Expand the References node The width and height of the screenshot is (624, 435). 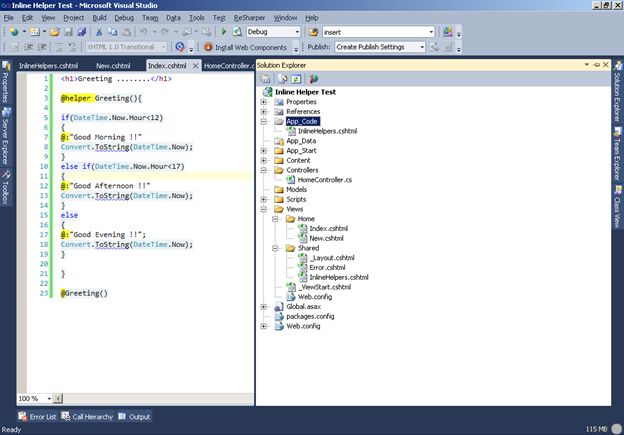tap(263, 112)
